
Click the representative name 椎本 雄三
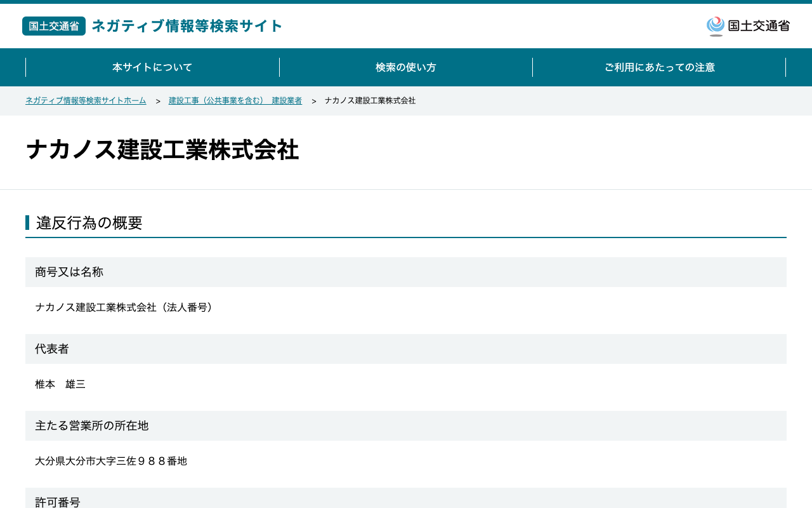pyautogui.click(x=60, y=384)
